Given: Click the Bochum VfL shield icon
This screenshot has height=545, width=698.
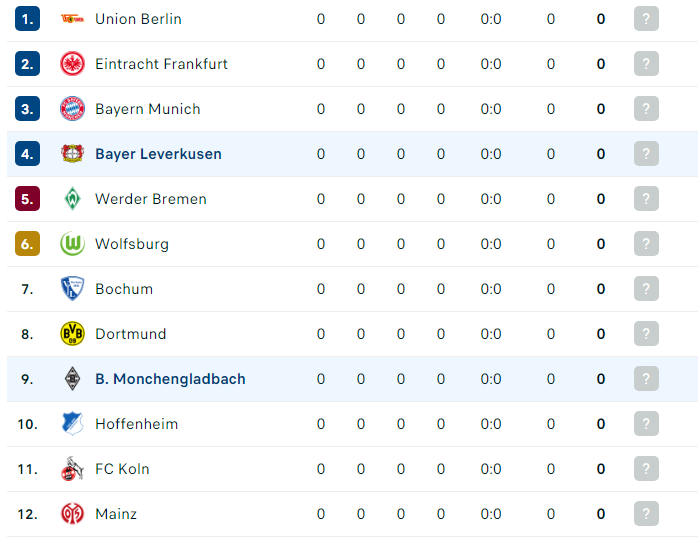Looking at the screenshot, I should [72, 289].
